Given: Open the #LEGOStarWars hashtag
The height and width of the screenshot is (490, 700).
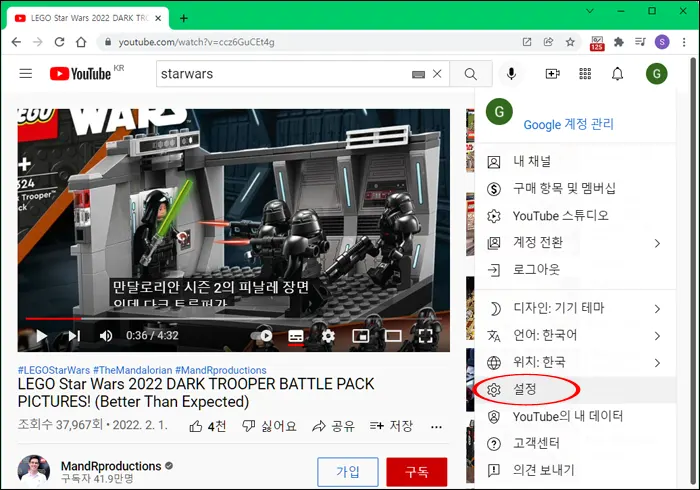Looking at the screenshot, I should pyautogui.click(x=54, y=370).
